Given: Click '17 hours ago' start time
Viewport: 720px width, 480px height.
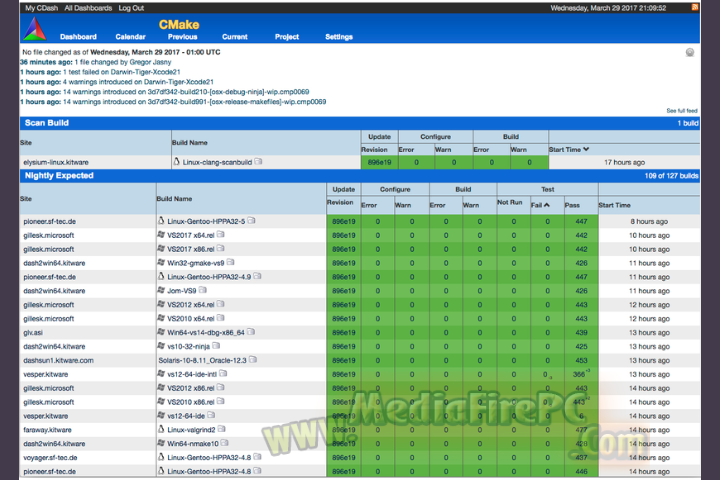Looking at the screenshot, I should pos(624,162).
